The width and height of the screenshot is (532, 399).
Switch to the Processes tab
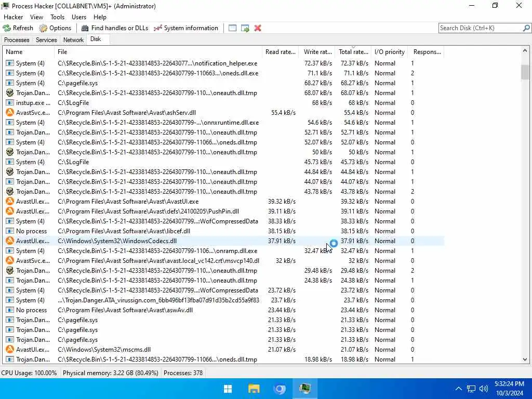click(17, 39)
